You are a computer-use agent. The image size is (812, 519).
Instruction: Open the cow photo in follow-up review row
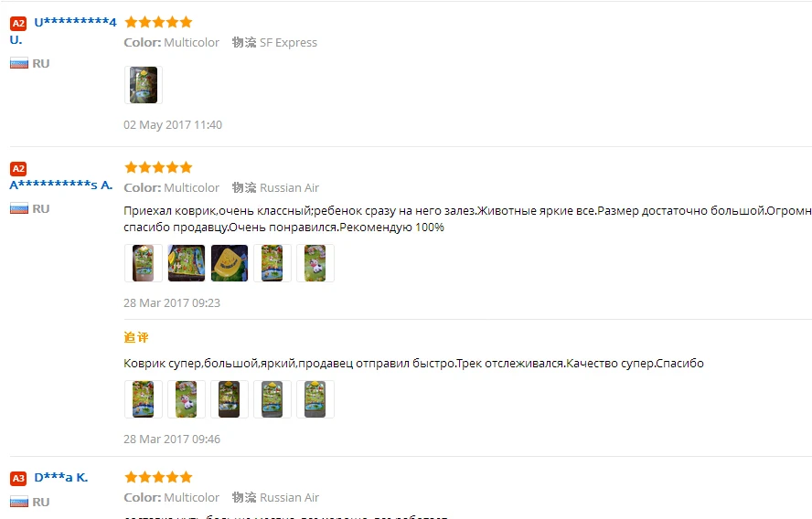(187, 399)
